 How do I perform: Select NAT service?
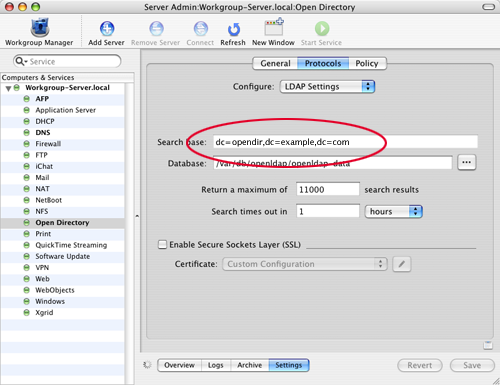[x=42, y=189]
